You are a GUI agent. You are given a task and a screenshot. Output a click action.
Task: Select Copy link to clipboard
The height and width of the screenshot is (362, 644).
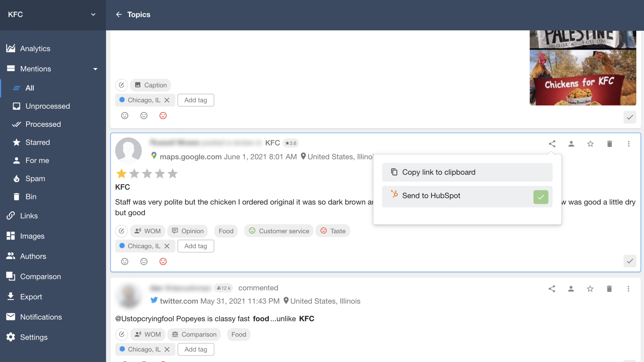coord(467,172)
